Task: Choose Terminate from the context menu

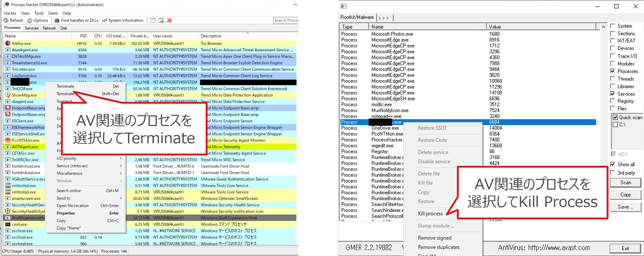Action: tap(65, 86)
